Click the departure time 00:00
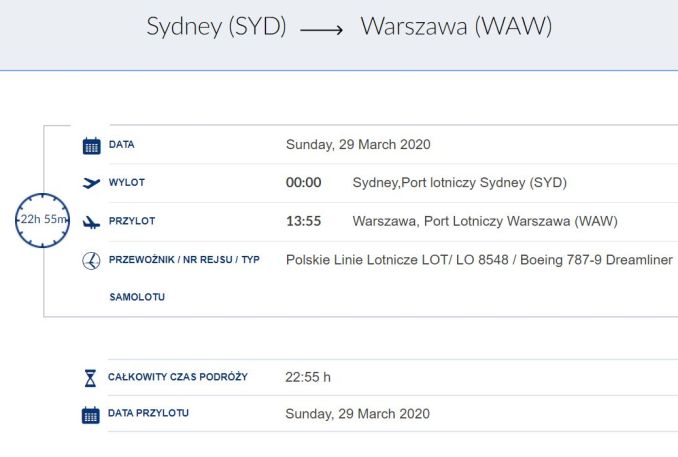Viewport: 678px width, 457px height. [304, 182]
